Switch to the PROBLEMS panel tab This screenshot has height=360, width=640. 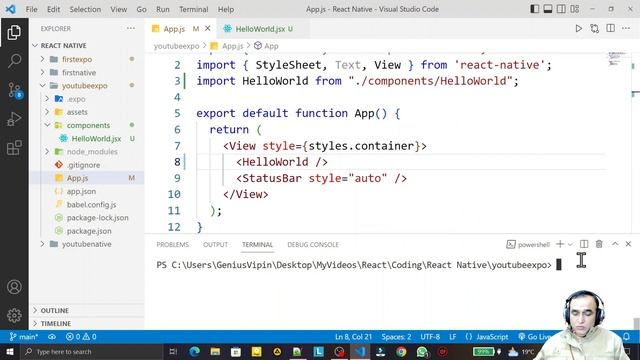pyautogui.click(x=173, y=244)
